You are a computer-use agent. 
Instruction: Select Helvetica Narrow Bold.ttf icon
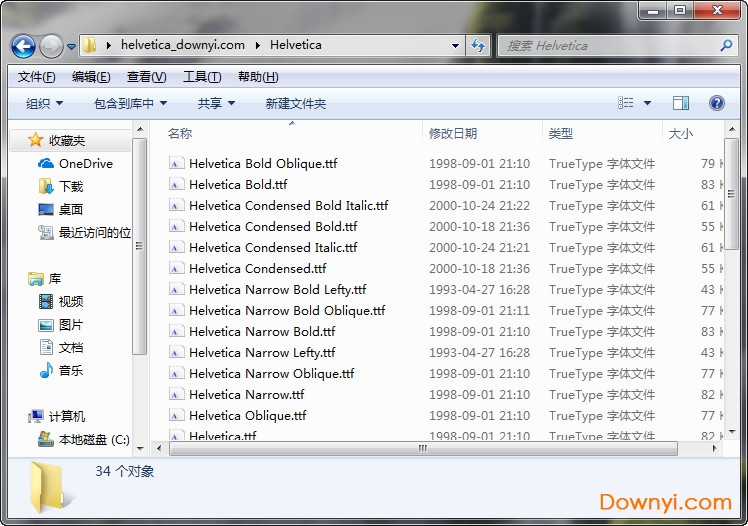tap(176, 331)
